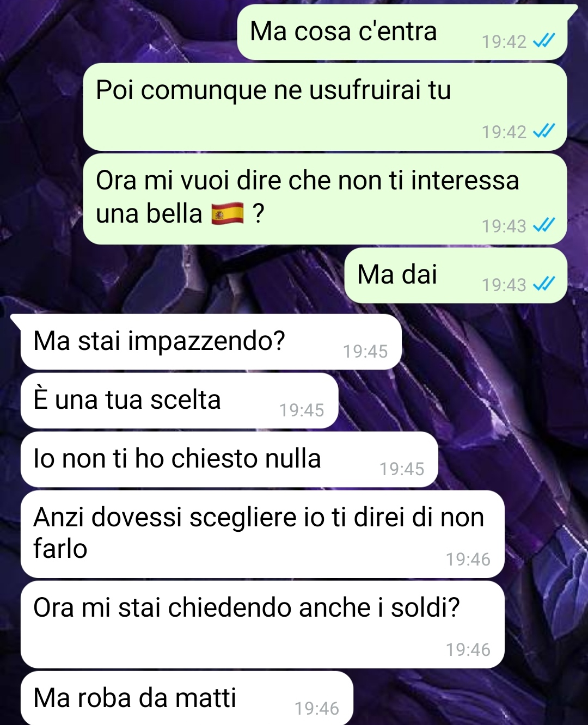588x725 pixels.
Task: Tap the Spanish flag emoji
Action: point(227,213)
